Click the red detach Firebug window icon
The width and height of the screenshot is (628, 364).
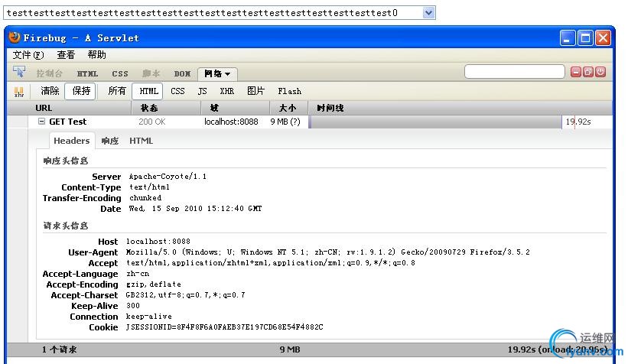click(588, 72)
